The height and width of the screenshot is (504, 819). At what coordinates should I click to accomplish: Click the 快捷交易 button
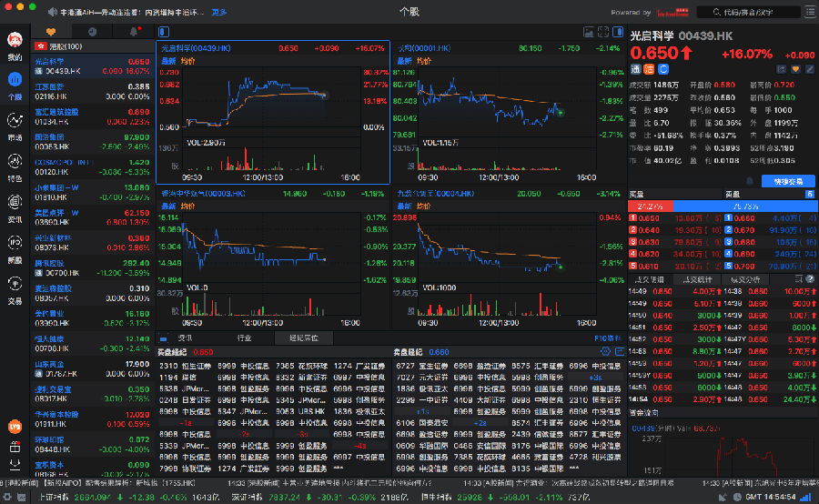click(x=788, y=181)
